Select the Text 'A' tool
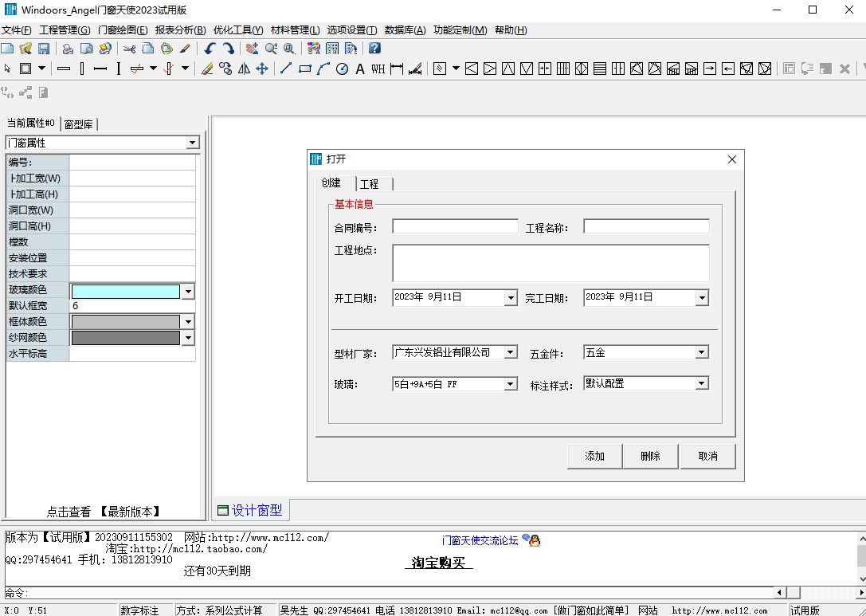The image size is (866, 616). 360,69
